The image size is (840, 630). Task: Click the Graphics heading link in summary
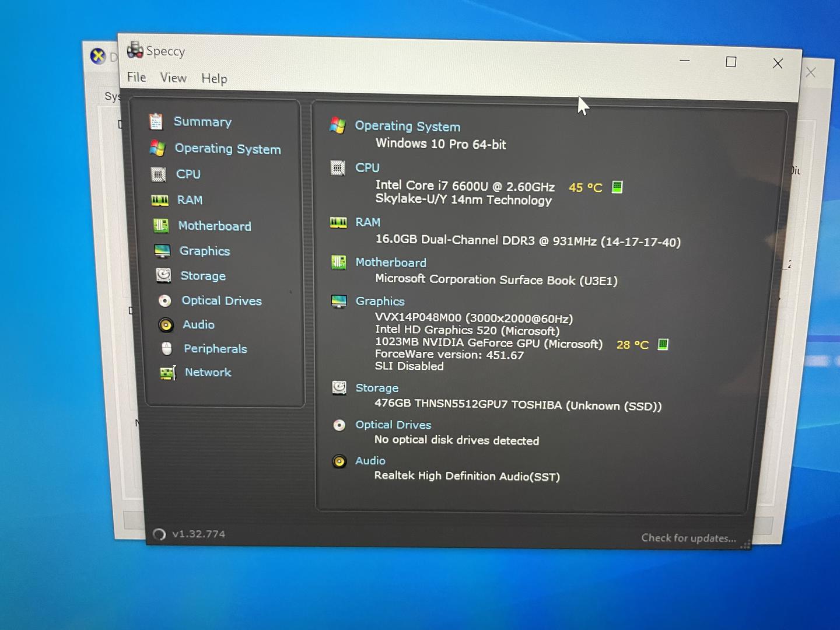tap(380, 301)
